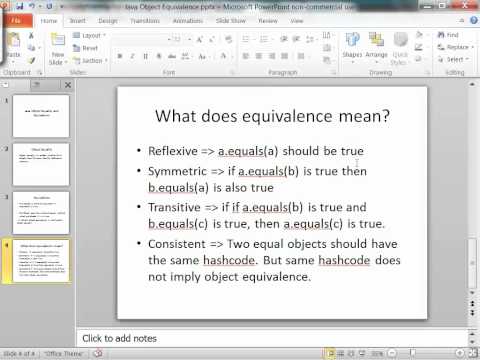Open the Select dropdown
480x360 pixels.
click(x=453, y=59)
